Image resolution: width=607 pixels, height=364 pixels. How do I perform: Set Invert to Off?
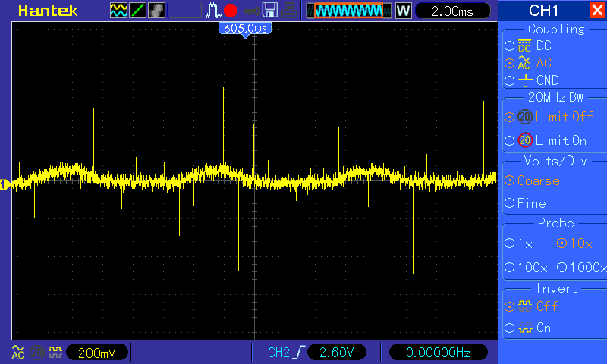[x=531, y=306]
